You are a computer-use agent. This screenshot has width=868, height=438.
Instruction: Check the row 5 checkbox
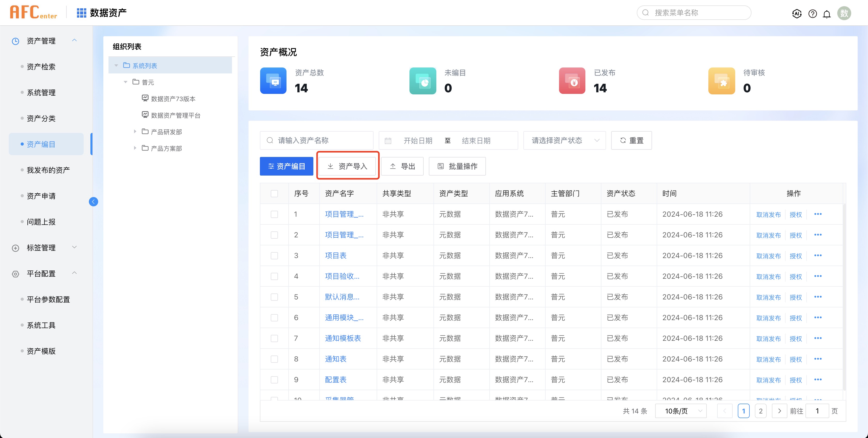point(274,297)
